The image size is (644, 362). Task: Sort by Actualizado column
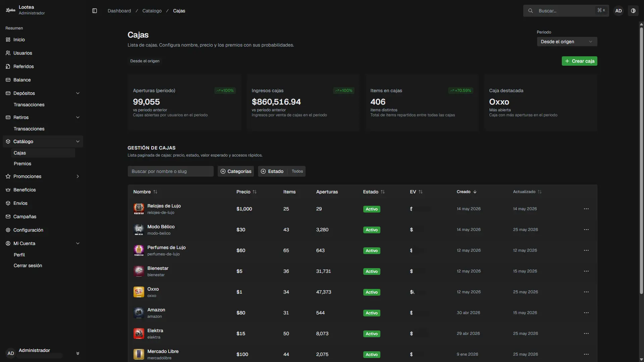527,192
